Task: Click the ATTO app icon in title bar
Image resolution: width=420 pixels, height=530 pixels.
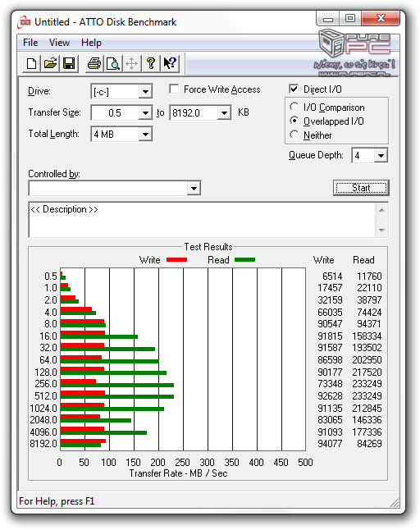Action: point(24,22)
